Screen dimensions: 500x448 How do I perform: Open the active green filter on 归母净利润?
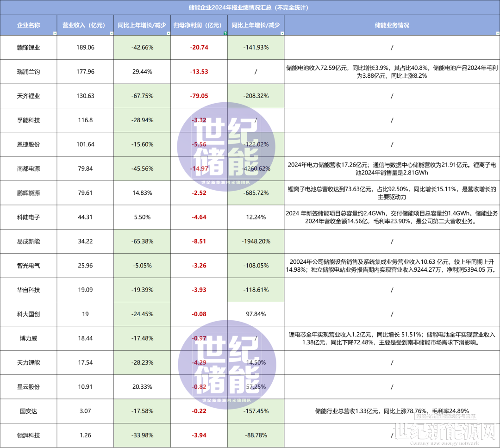click(x=225, y=33)
